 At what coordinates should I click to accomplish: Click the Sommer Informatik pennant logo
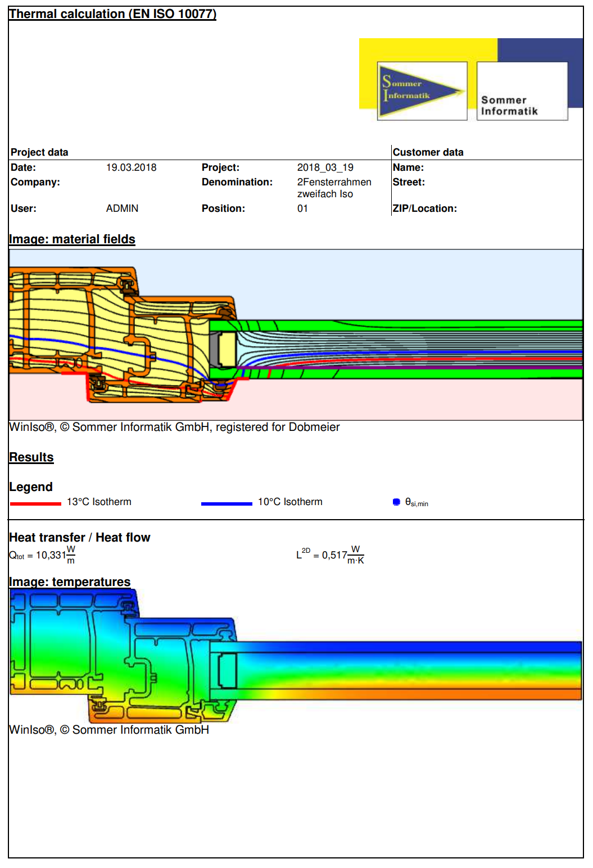point(422,91)
